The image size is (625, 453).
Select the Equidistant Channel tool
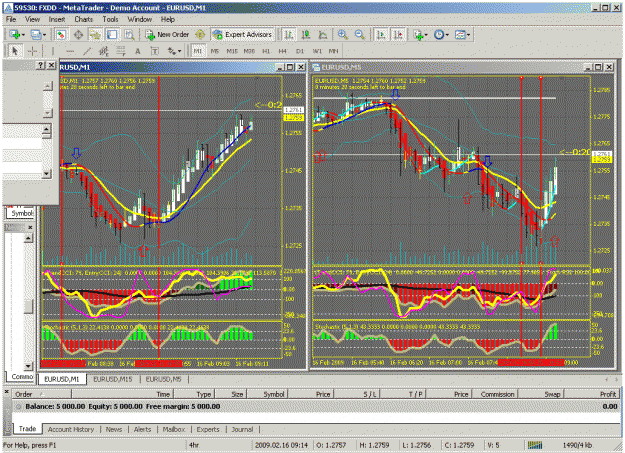pyautogui.click(x=104, y=51)
